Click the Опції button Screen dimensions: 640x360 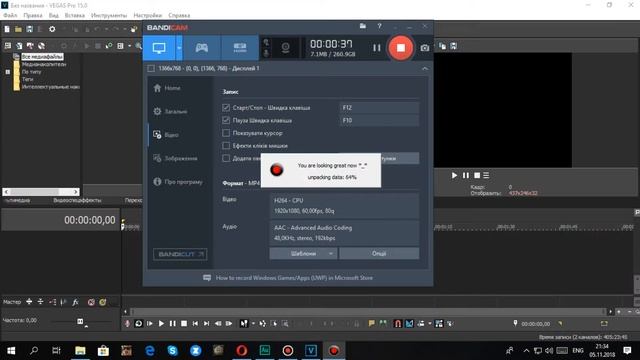click(379, 253)
